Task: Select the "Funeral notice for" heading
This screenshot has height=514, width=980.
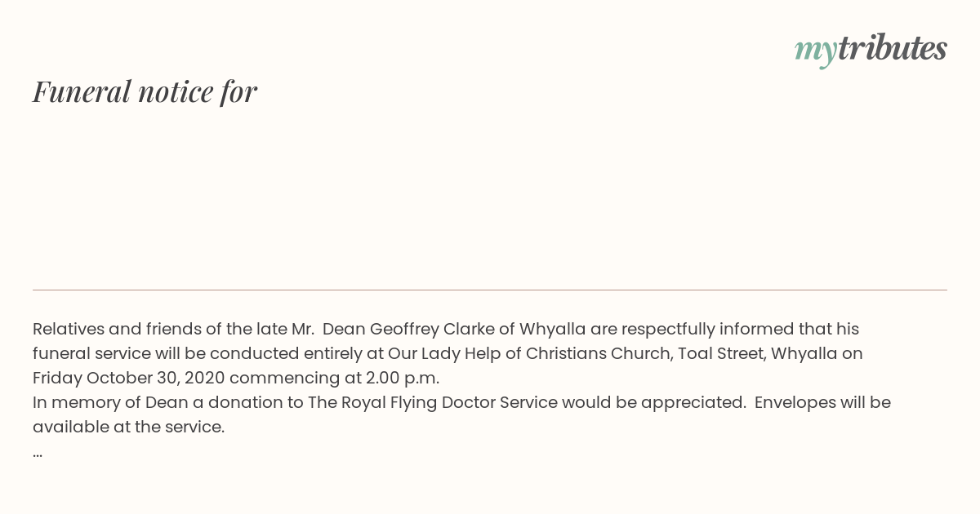Action: click(x=145, y=91)
